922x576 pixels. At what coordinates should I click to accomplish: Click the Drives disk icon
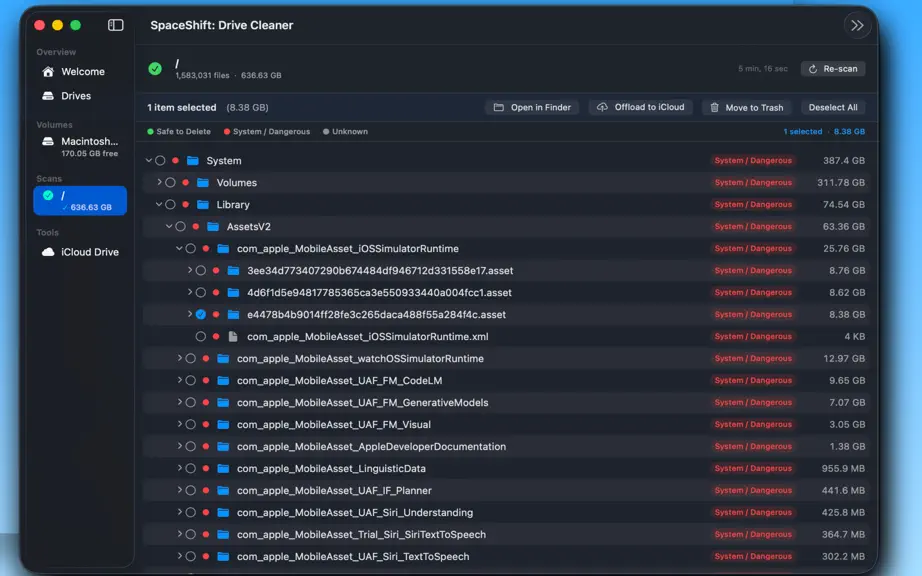coord(48,96)
